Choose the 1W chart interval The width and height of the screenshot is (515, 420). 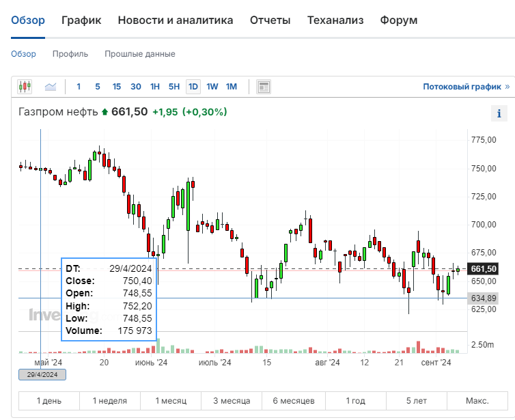[212, 87]
